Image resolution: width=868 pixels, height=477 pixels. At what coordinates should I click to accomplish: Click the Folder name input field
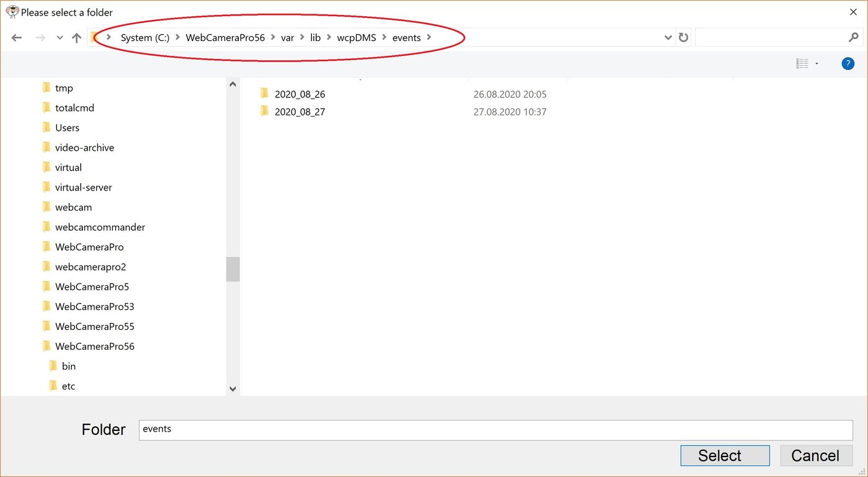[x=496, y=430]
